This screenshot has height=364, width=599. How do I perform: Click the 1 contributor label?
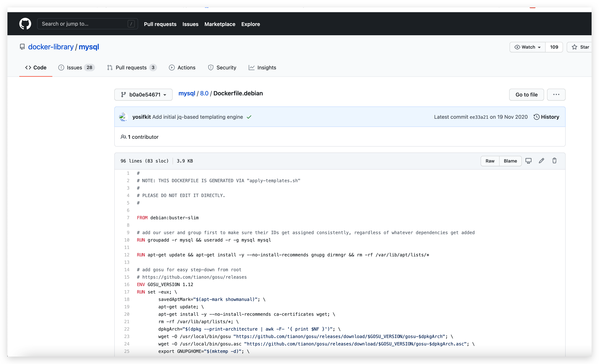coord(140,137)
